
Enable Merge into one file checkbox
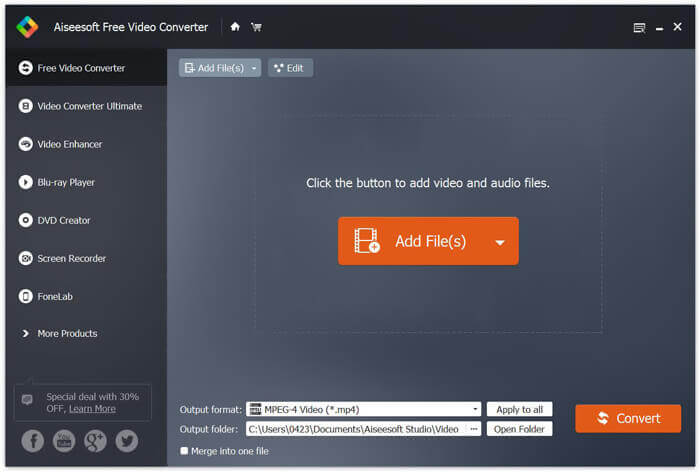pyautogui.click(x=184, y=451)
